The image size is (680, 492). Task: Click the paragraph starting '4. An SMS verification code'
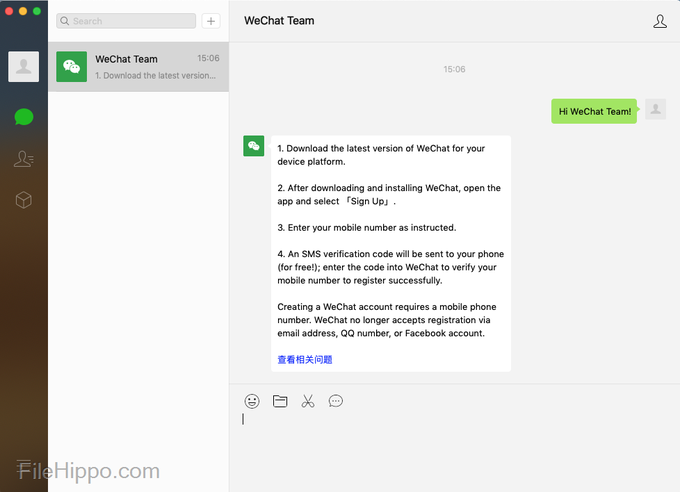click(x=390, y=267)
